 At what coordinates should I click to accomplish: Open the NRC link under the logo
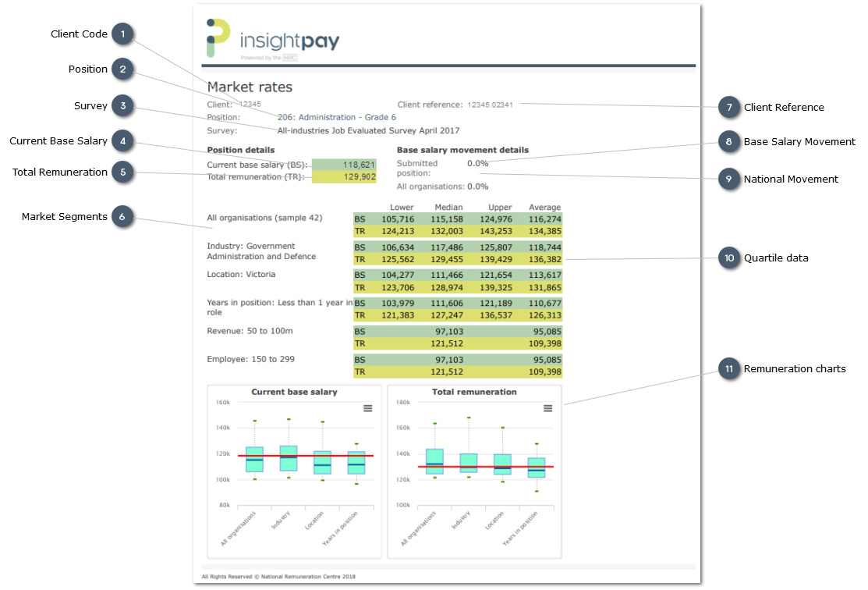pos(291,58)
